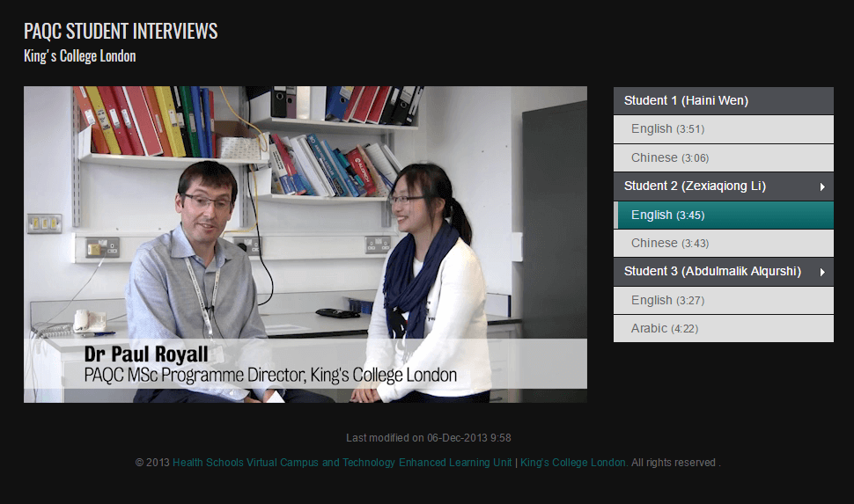
Task: Expand the Student 2 (Zexiaqiong Li) header
Action: [724, 186]
